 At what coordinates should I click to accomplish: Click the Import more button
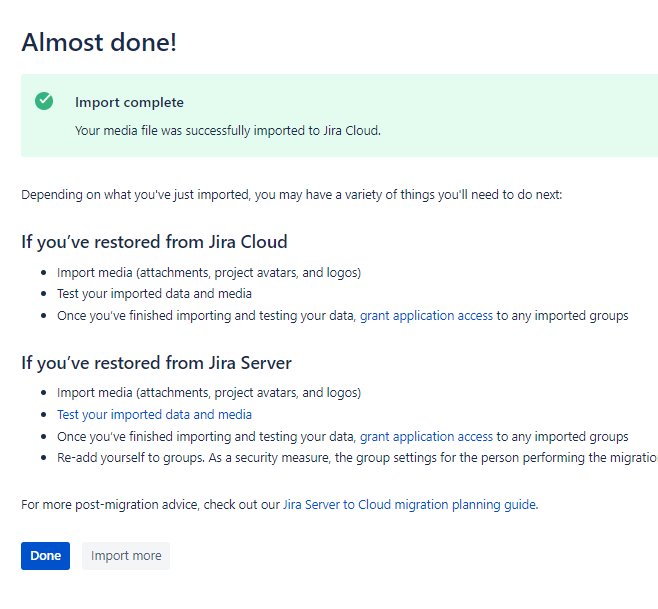pos(126,556)
